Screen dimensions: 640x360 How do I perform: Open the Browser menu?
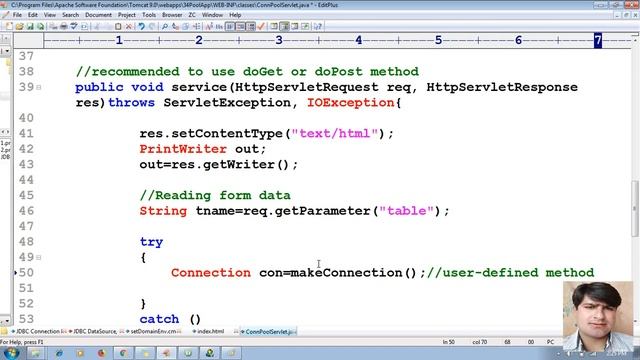(x=172, y=15)
